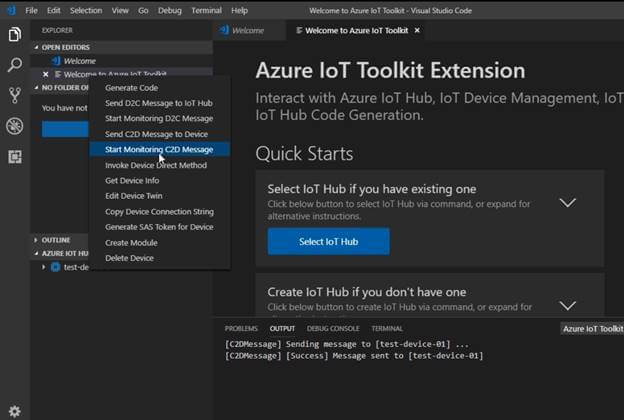
Task: Switch to the Welcome editor tab
Action: tap(248, 31)
